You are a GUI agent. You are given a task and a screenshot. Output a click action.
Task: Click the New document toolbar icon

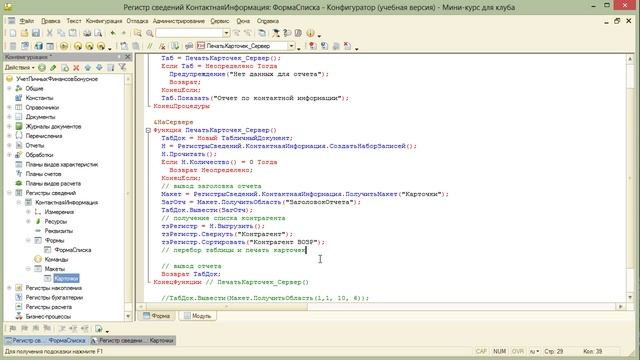click(x=13, y=33)
